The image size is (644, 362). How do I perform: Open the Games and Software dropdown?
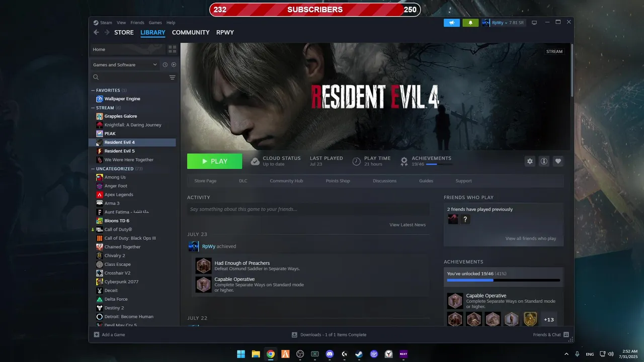click(x=125, y=65)
